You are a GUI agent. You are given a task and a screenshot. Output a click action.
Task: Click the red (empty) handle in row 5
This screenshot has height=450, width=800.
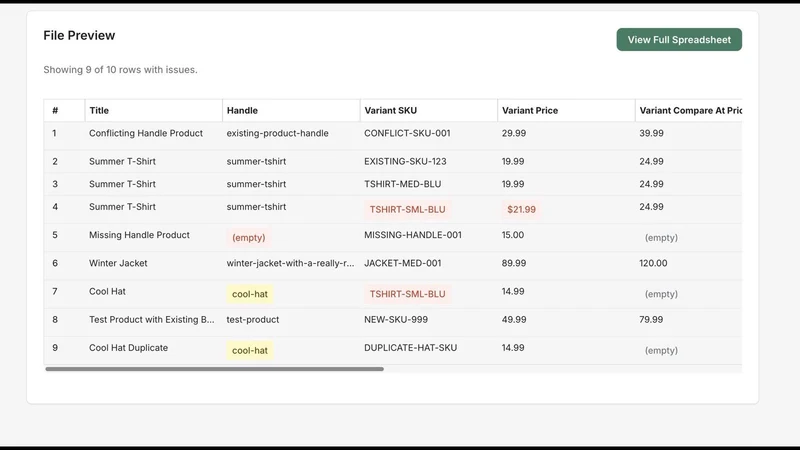248,238
